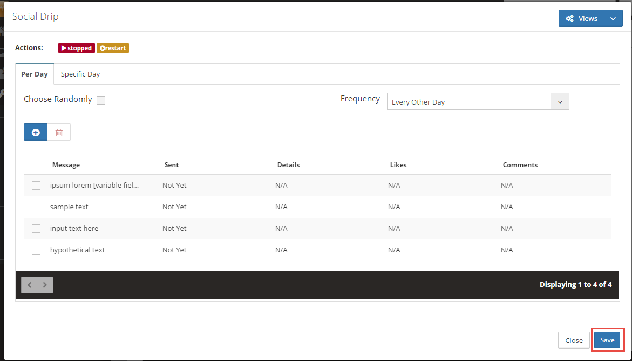This screenshot has width=632, height=364.
Task: Click the blue add message plus icon
Action: (x=36, y=132)
